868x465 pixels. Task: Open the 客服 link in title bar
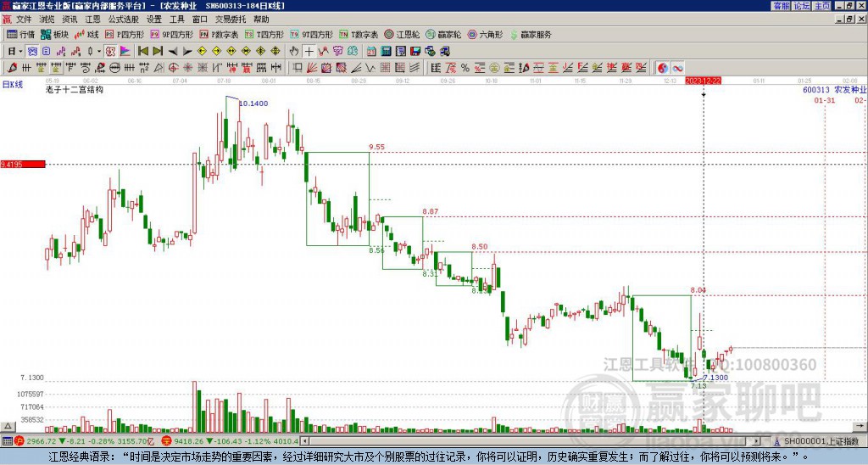781,6
